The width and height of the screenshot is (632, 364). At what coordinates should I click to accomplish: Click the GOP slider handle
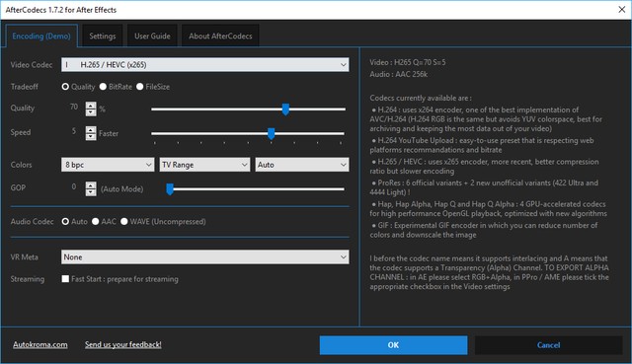pyautogui.click(x=170, y=189)
